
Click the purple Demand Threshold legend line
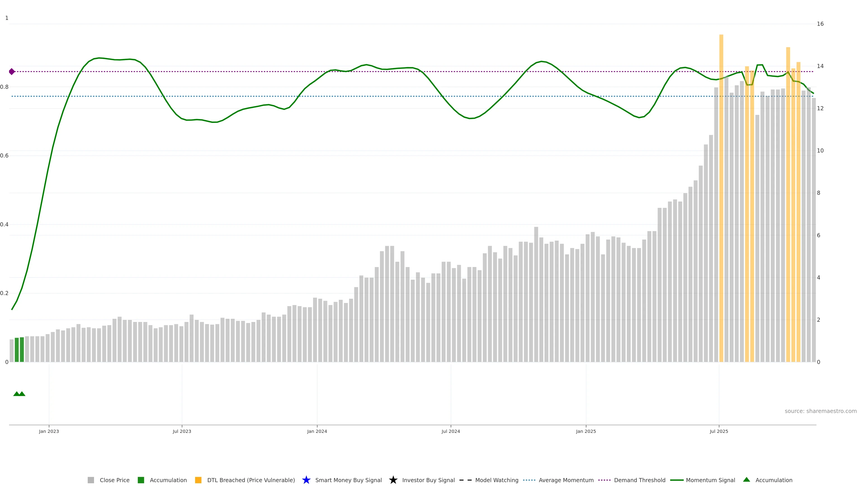click(x=604, y=480)
